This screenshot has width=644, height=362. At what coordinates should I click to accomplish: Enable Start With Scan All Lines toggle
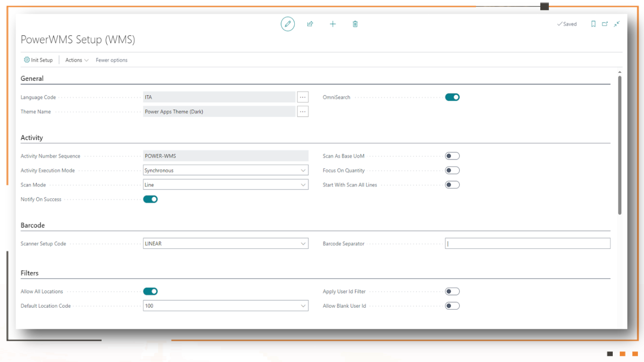(x=452, y=185)
